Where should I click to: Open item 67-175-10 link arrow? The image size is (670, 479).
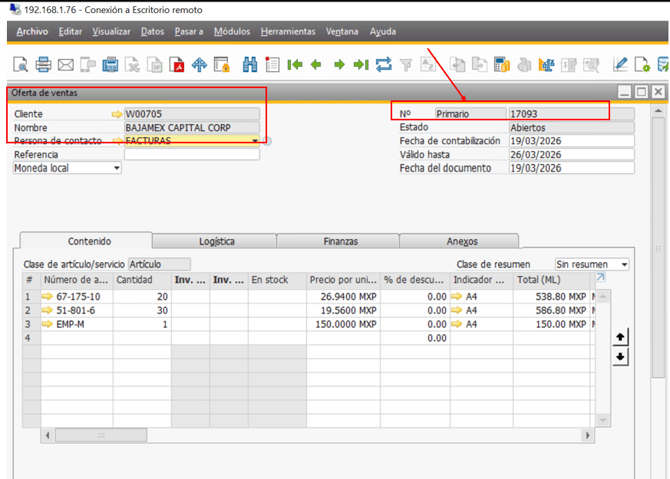46,297
